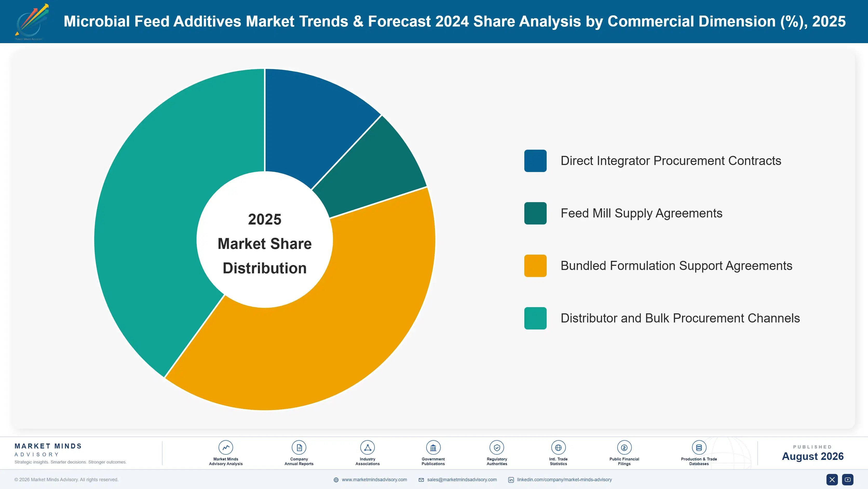Open the YouTube icon in the footer

[848, 480]
